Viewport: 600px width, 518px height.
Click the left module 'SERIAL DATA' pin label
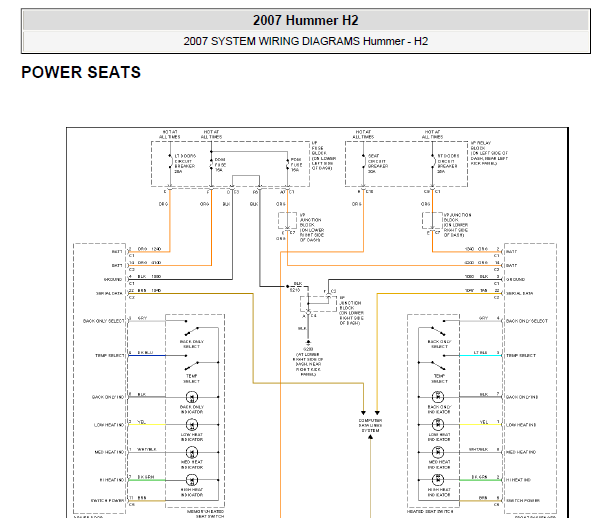point(109,293)
